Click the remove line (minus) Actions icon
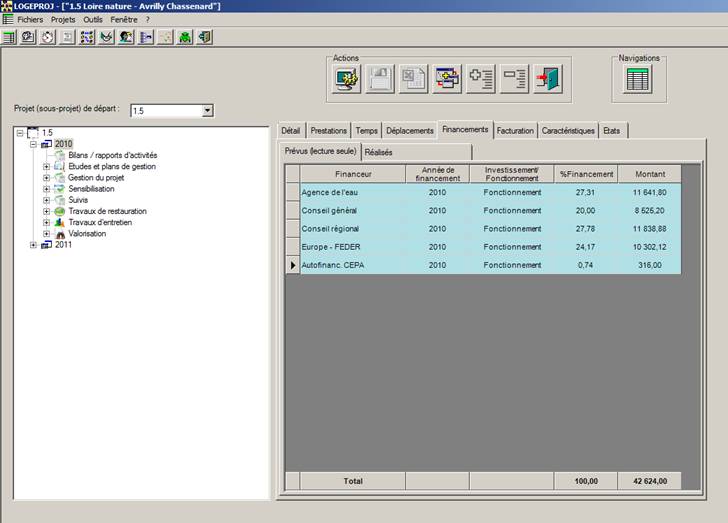This screenshot has height=523, width=728. (514, 79)
